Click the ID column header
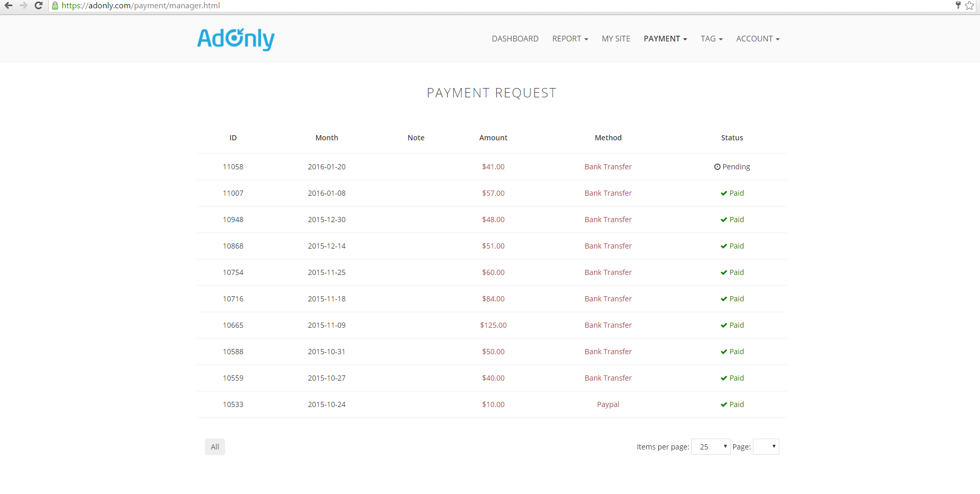 pyautogui.click(x=233, y=138)
